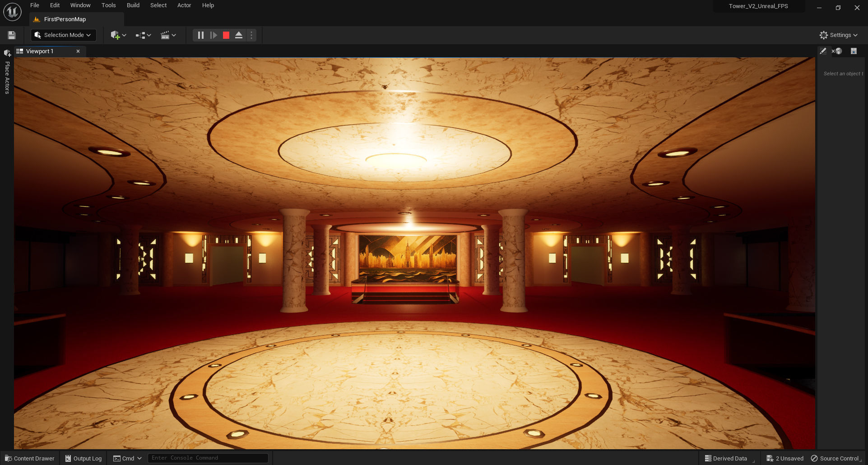Click the 2 Unsaved status button
Screen dimensions: 868x465
coord(785,458)
